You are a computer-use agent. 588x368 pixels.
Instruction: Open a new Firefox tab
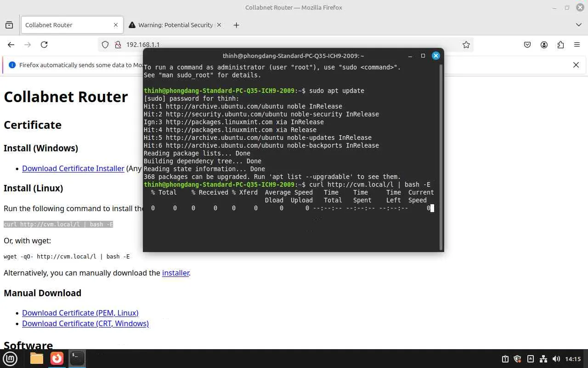(236, 25)
